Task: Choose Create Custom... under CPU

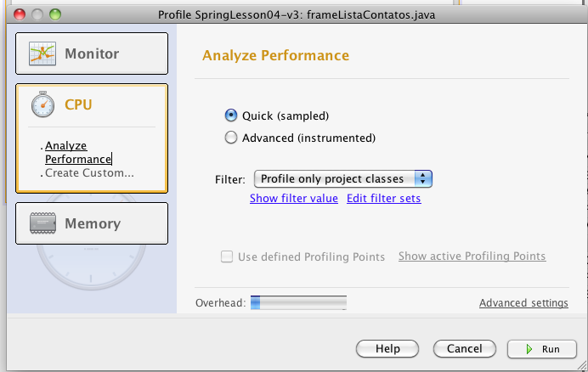Action: click(89, 173)
